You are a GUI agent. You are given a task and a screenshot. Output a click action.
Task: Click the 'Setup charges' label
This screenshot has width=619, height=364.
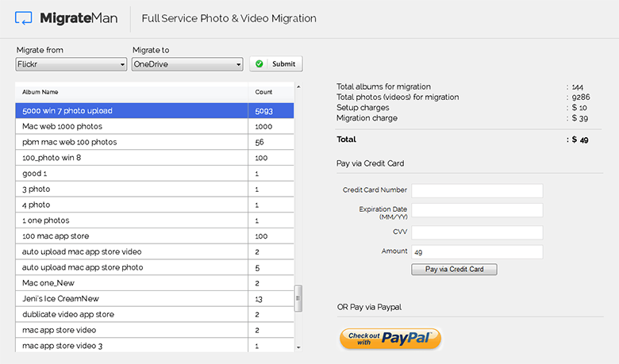(x=363, y=108)
